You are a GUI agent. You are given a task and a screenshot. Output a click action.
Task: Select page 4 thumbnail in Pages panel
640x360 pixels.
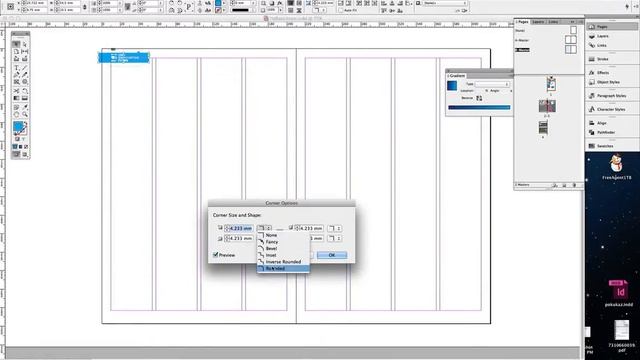coord(543,128)
